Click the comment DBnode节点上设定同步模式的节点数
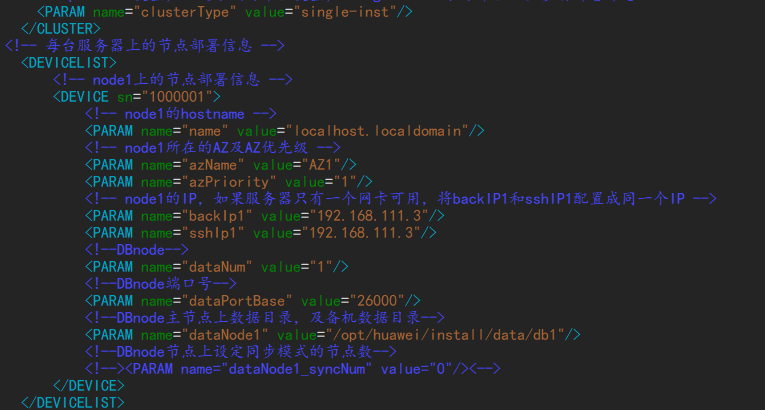This screenshot has width=765, height=410. coord(241,351)
